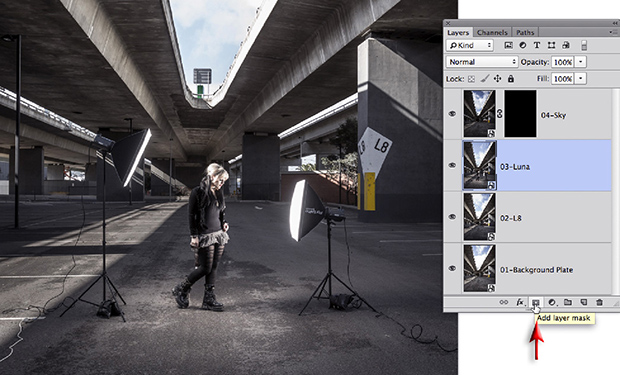Lock layer position icon
This screenshot has height=375, width=620.
pyautogui.click(x=497, y=79)
